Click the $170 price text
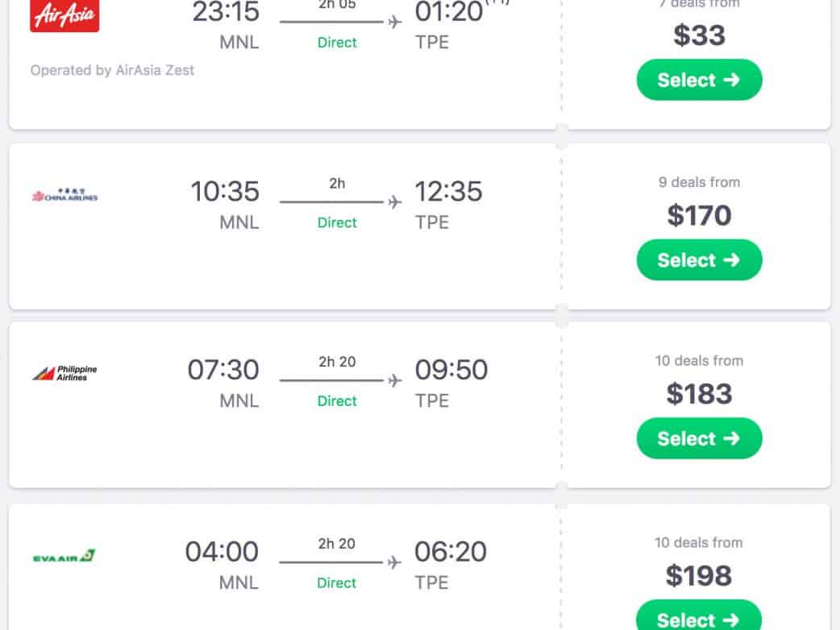 (x=699, y=215)
